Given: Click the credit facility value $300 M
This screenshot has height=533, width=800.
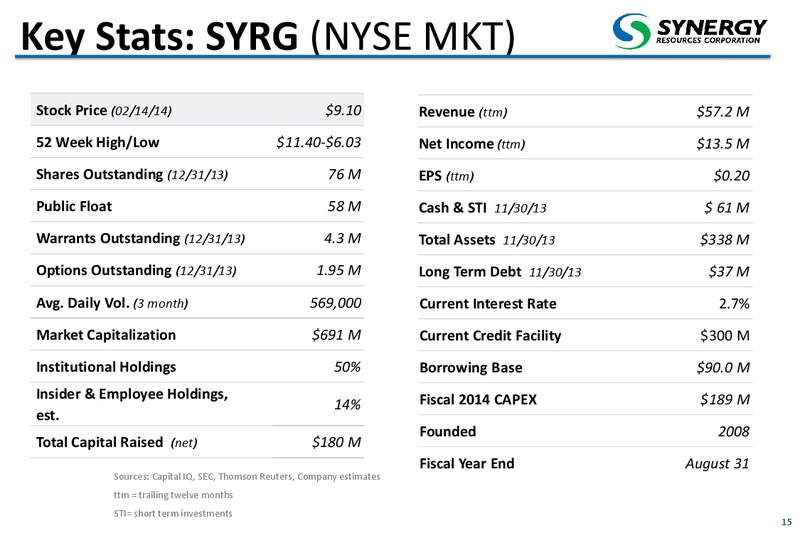Looking at the screenshot, I should pos(725,336).
